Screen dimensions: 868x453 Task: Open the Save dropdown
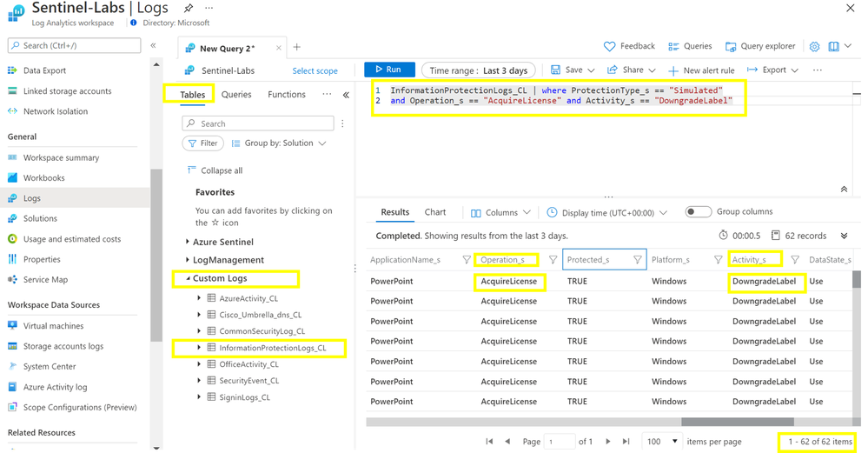coord(573,70)
